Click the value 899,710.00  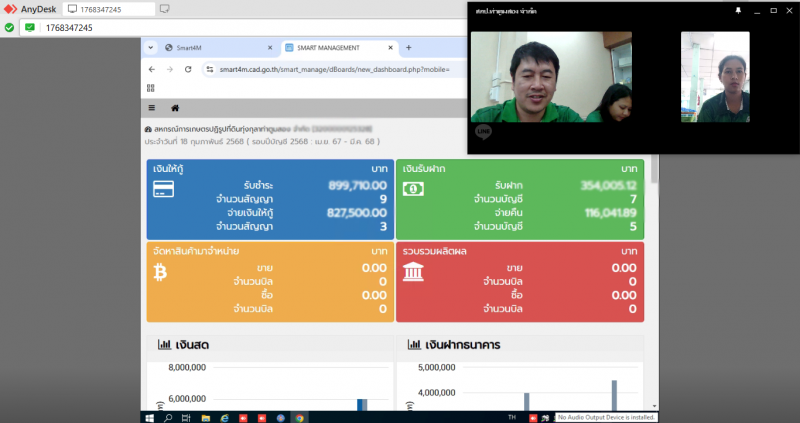pyautogui.click(x=357, y=185)
